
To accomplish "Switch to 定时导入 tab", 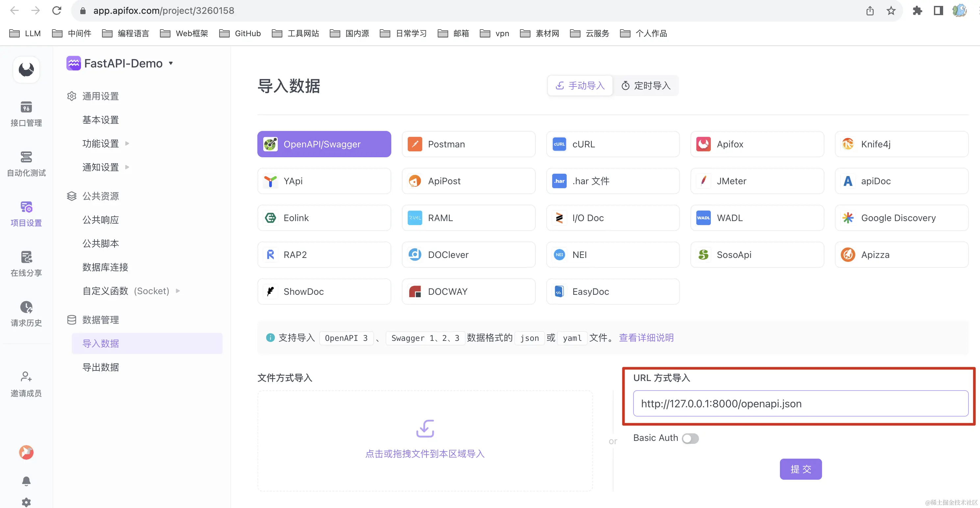I will click(646, 86).
